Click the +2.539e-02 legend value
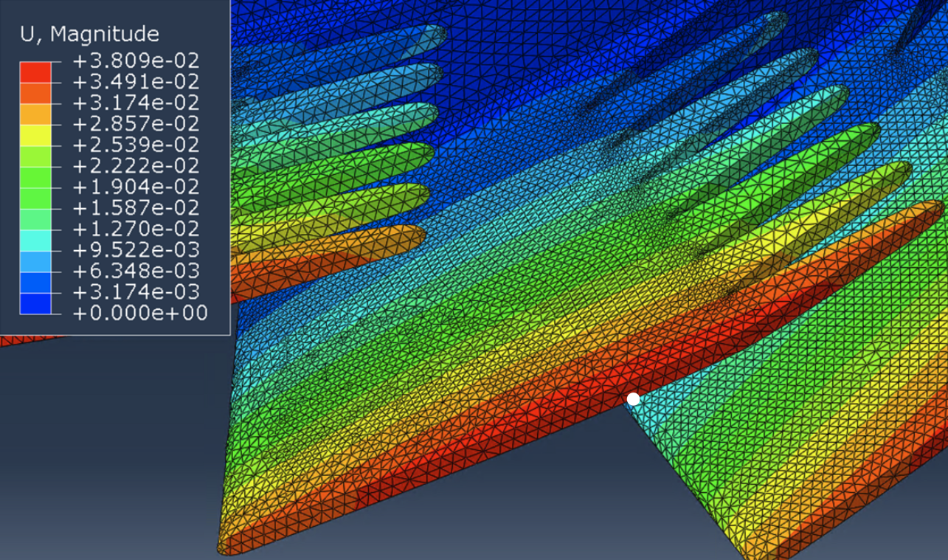This screenshot has width=948, height=560. (x=136, y=145)
